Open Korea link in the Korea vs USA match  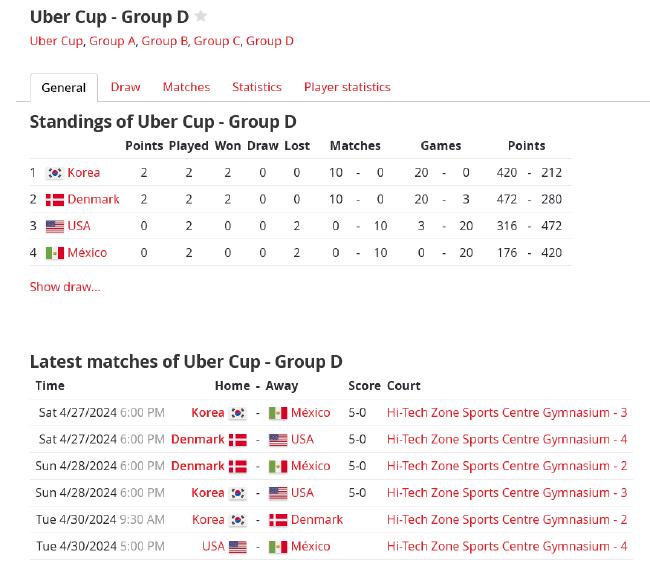click(208, 493)
